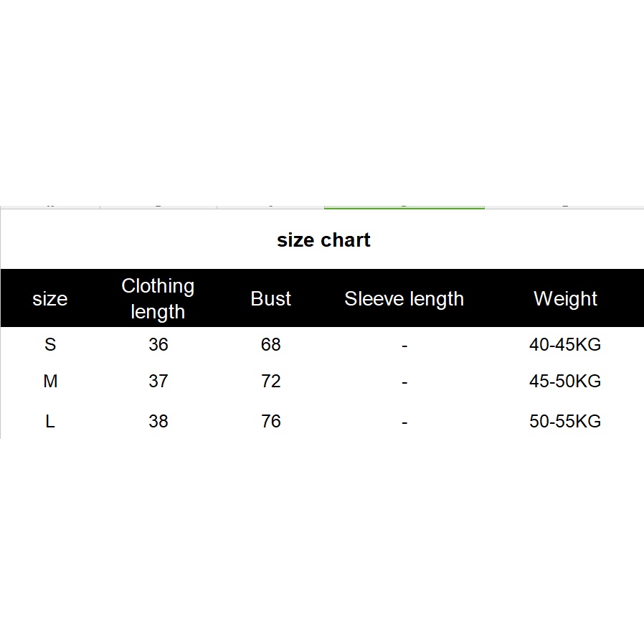Viewport: 644px width, 644px height.
Task: Select the "Weight" header cell
Action: click(x=565, y=298)
